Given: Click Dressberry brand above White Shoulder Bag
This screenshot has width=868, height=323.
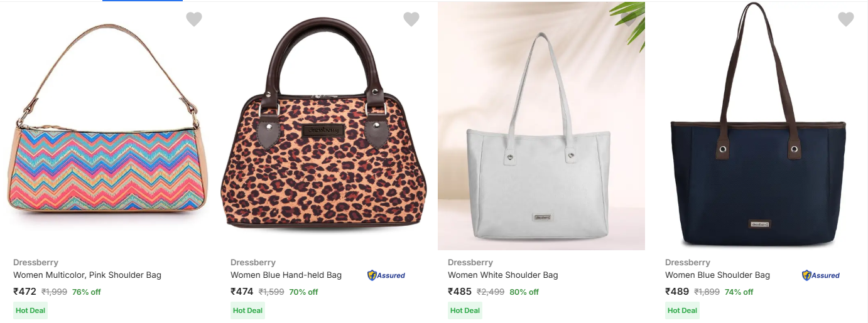Looking at the screenshot, I should [470, 262].
